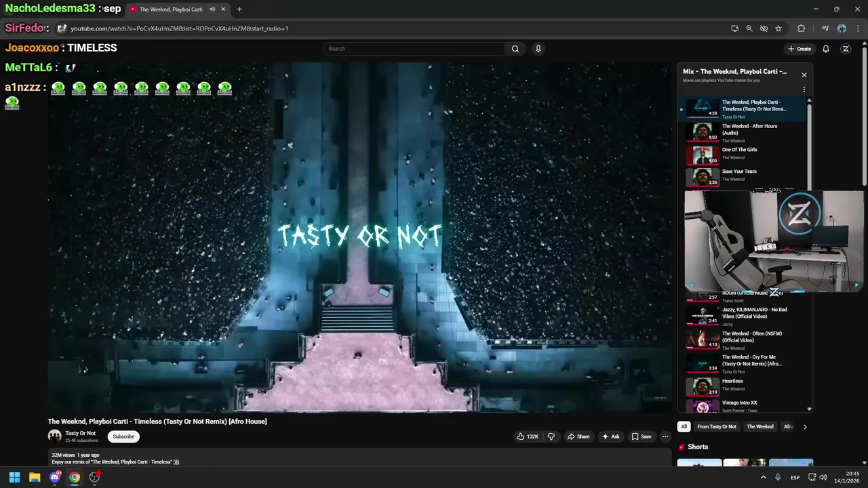This screenshot has height=488, width=868.
Task: Play One Of The Girls from playlist
Action: [742, 155]
